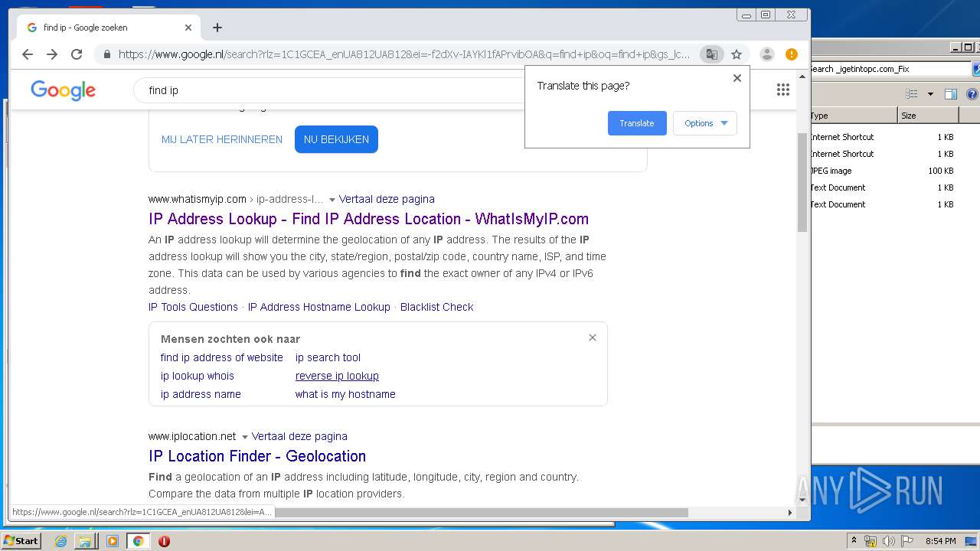
Task: Click the Translate button
Action: 637,123
